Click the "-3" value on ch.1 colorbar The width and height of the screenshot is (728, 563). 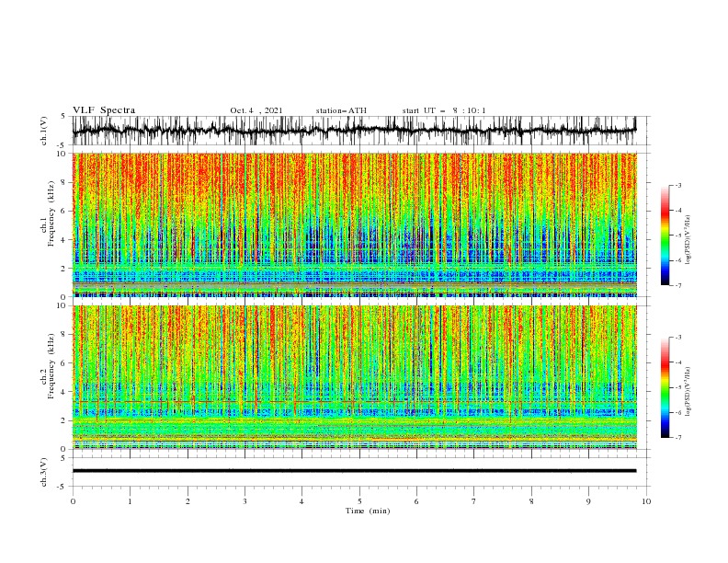point(678,185)
